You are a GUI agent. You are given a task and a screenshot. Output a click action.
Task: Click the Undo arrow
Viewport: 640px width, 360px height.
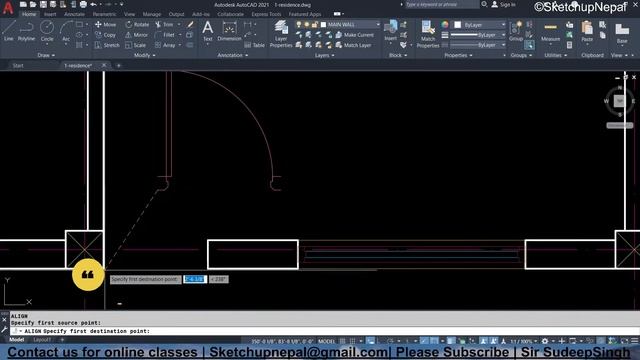(x=93, y=4)
